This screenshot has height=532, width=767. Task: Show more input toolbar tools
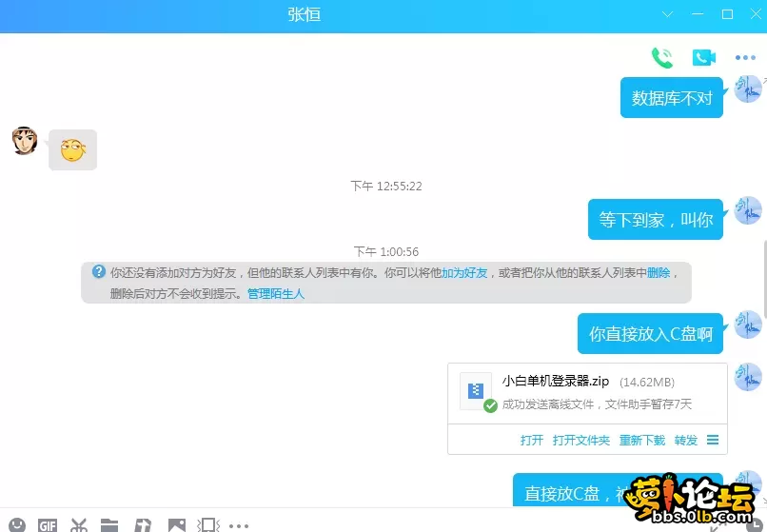(x=239, y=526)
